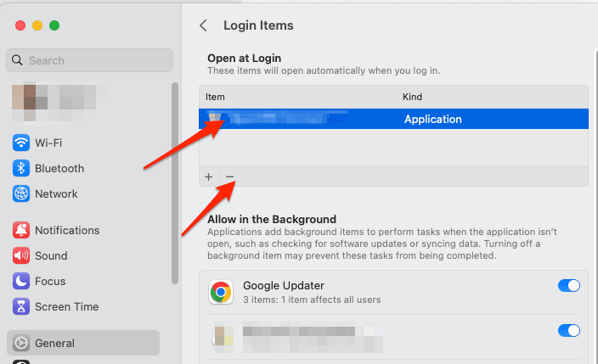
Task: Select Screen Time hourglass icon
Action: point(21,306)
